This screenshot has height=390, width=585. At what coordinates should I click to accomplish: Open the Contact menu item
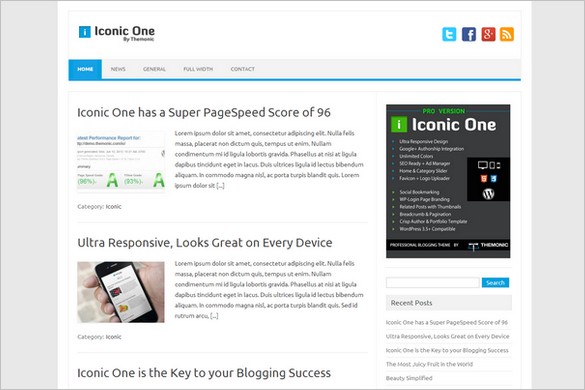(x=243, y=69)
